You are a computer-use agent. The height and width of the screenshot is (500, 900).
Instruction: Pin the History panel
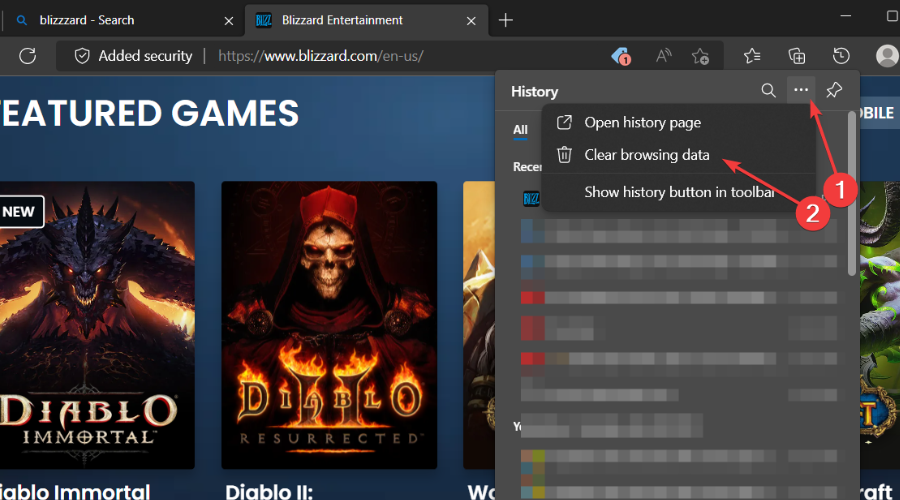(x=834, y=91)
